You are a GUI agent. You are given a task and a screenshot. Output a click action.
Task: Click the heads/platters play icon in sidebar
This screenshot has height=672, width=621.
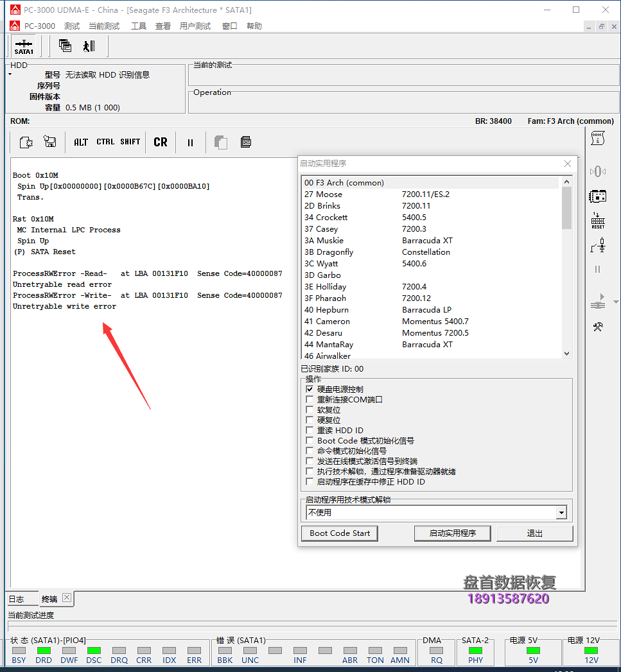pos(598,301)
